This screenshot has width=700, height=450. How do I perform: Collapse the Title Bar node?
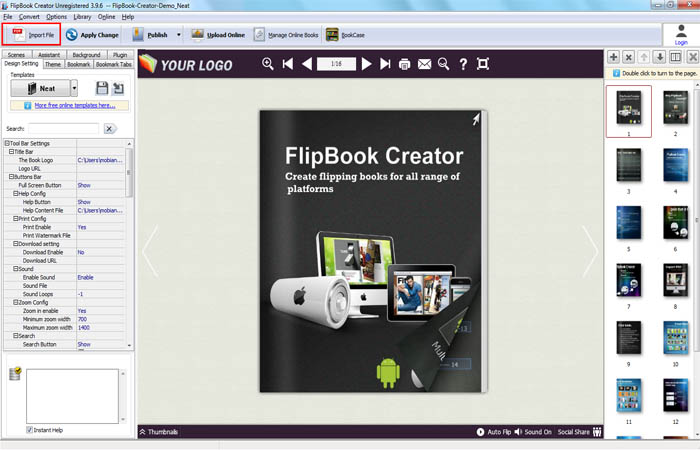[12, 152]
